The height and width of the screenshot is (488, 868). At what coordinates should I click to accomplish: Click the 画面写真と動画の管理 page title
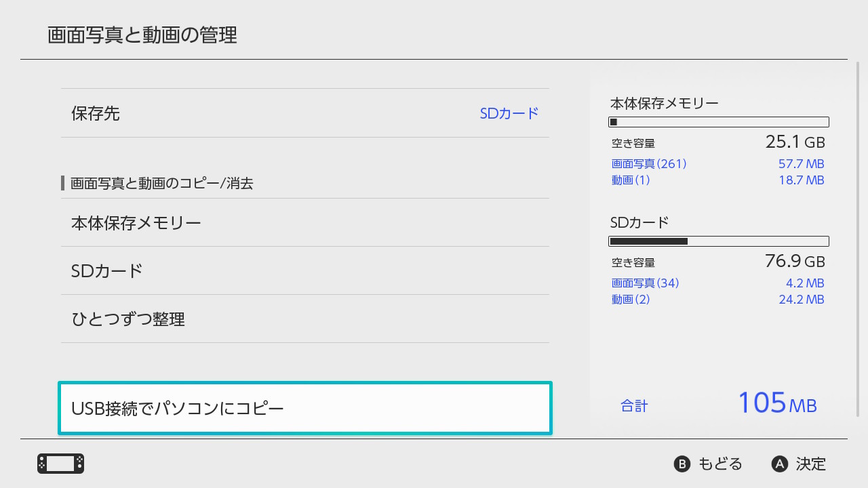[x=142, y=35]
